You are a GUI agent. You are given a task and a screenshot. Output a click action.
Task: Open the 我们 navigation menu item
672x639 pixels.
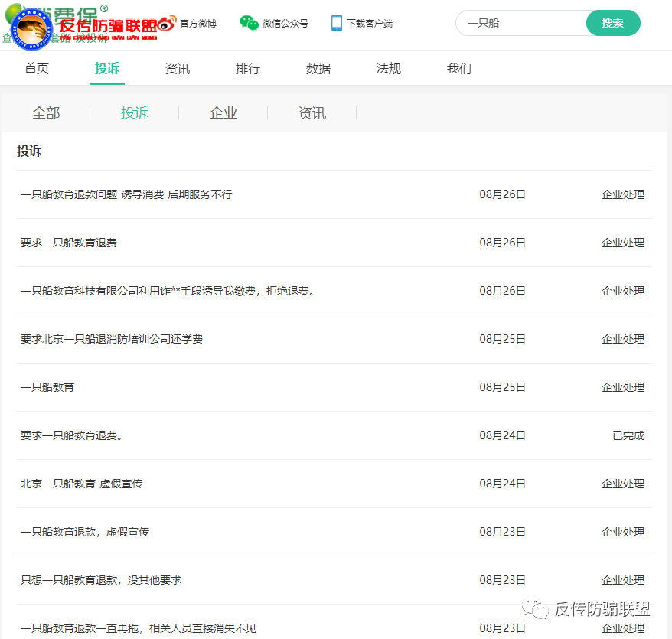pyautogui.click(x=458, y=68)
